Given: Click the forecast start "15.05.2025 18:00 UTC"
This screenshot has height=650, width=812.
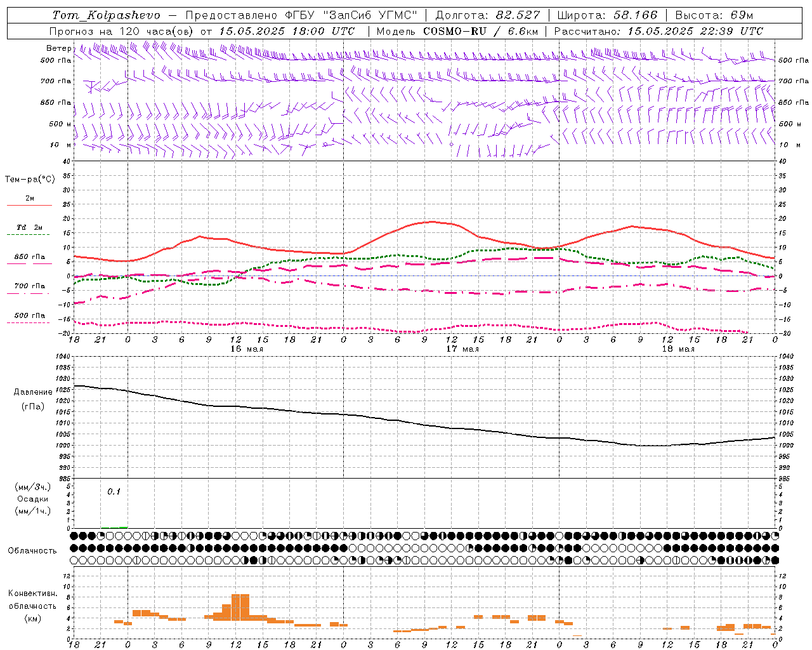Looking at the screenshot, I should [287, 31].
